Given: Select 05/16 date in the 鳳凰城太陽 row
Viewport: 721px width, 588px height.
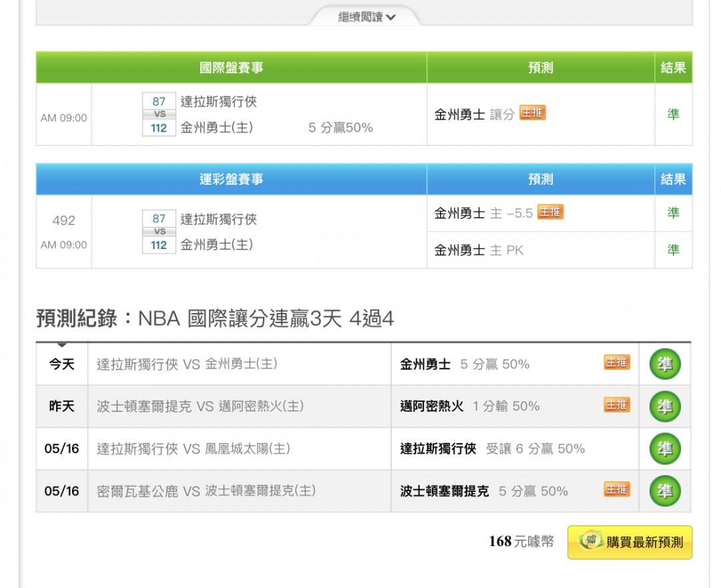Looking at the screenshot, I should (x=61, y=449).
